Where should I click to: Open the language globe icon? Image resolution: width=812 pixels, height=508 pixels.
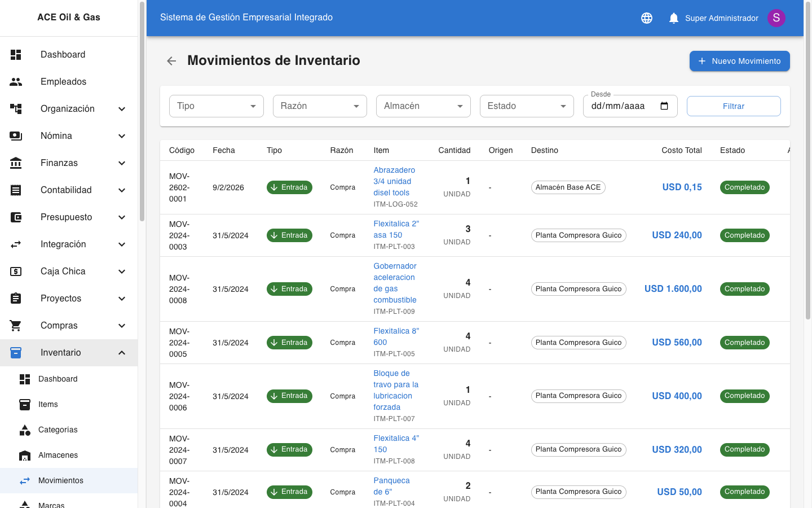(x=646, y=17)
